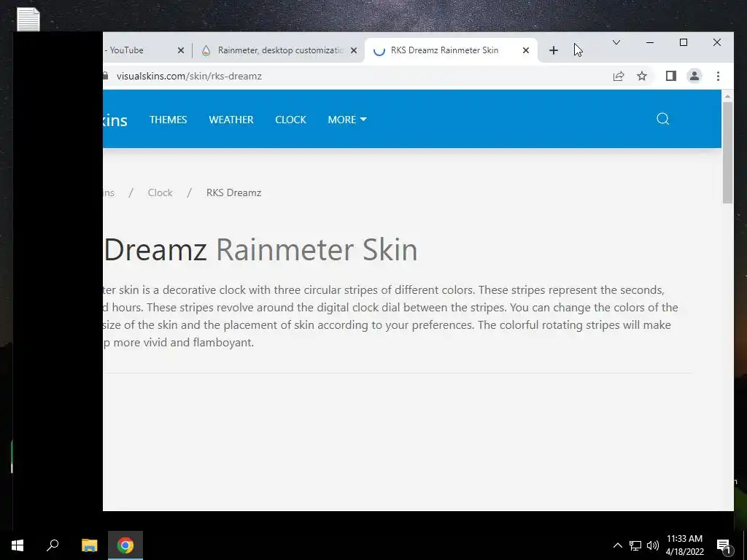
Task: Click the site search magnifier icon
Action: coord(662,119)
